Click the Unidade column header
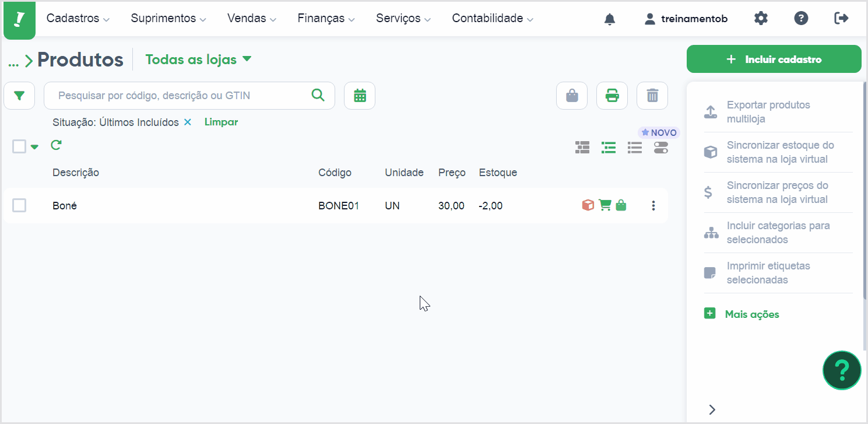 tap(404, 173)
